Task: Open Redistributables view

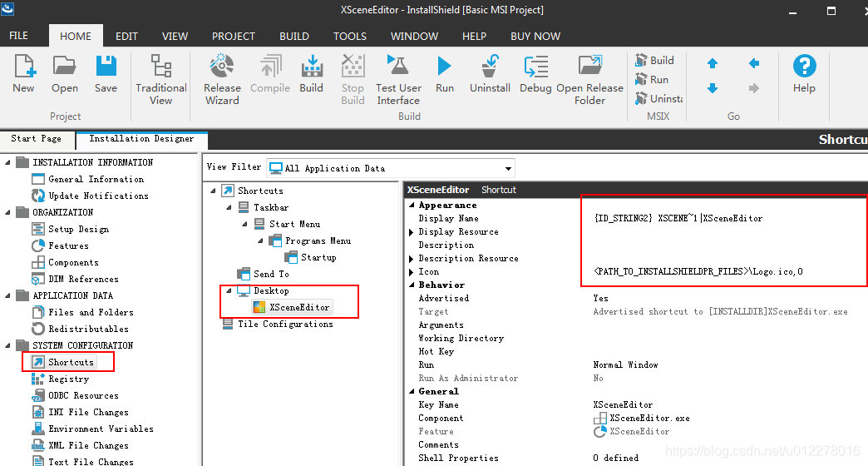Action: tap(89, 329)
